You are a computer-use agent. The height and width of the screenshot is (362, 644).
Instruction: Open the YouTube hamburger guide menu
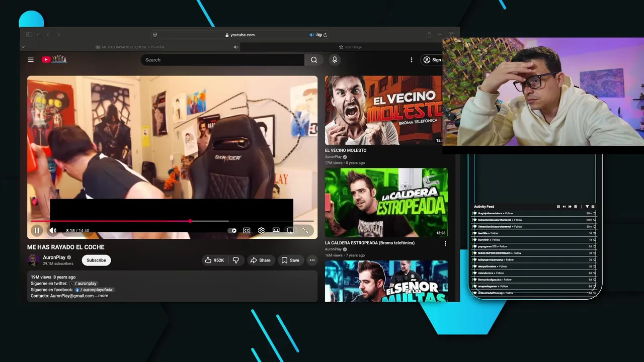click(31, 60)
